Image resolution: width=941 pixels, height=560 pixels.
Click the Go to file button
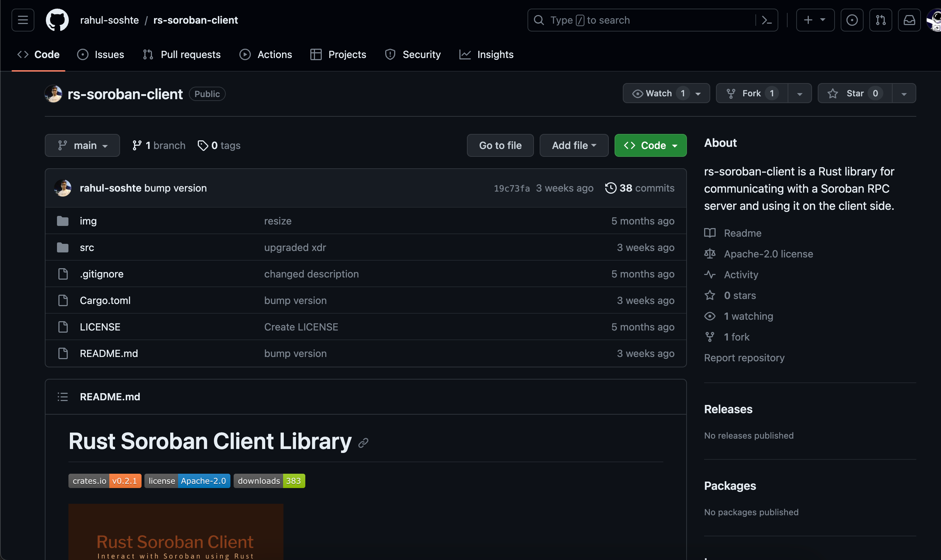click(500, 145)
